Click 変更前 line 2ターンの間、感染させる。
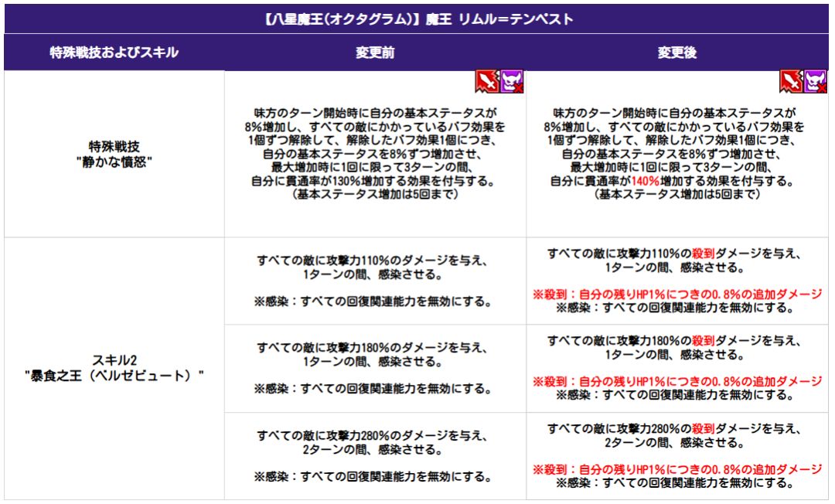The image size is (835, 504). tap(373, 450)
